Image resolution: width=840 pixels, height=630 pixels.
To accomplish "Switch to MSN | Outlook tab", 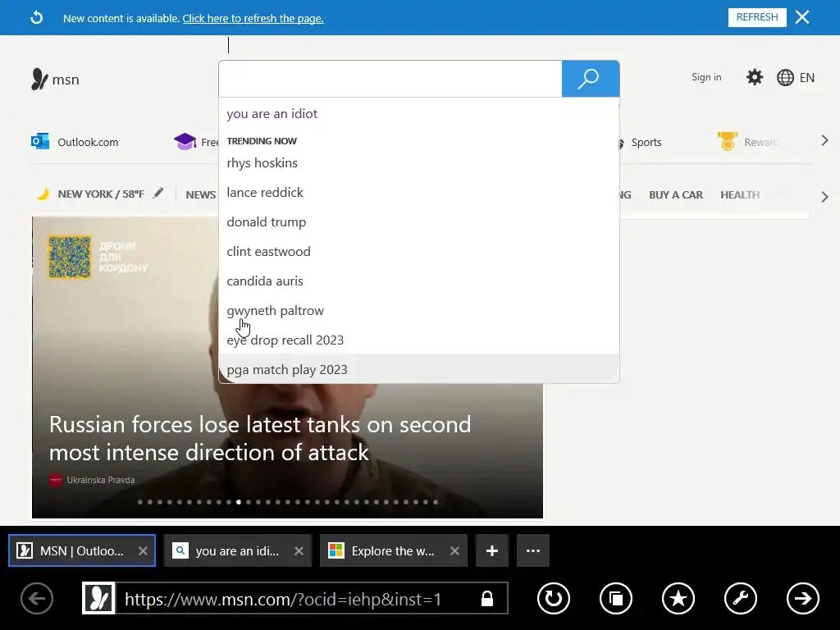I will coord(82,550).
